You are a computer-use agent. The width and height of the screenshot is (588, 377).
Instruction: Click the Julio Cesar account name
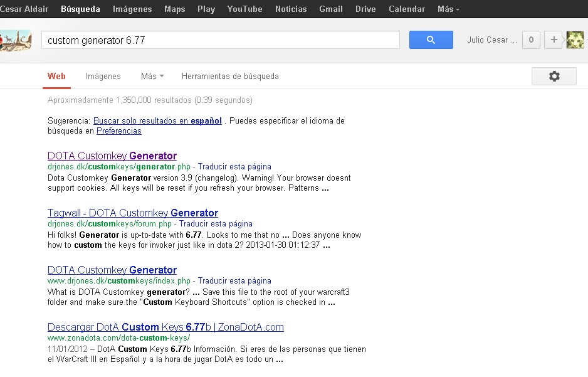[x=492, y=40]
